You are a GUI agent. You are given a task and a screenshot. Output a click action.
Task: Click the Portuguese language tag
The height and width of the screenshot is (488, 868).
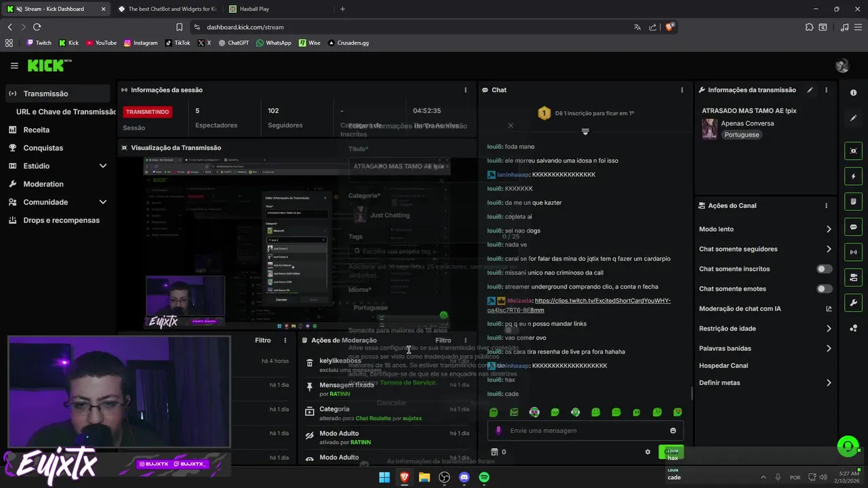[741, 135]
